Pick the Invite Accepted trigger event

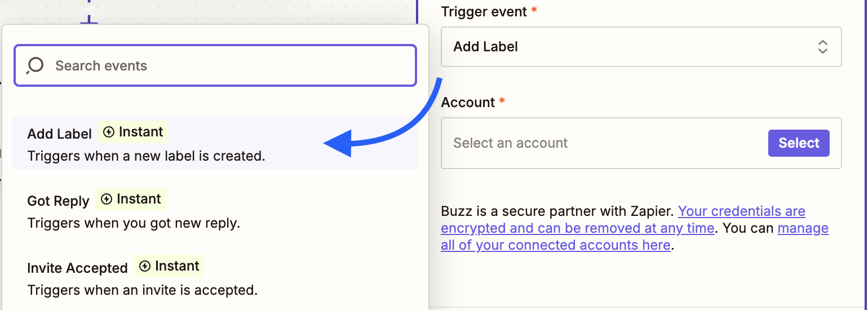click(x=77, y=268)
